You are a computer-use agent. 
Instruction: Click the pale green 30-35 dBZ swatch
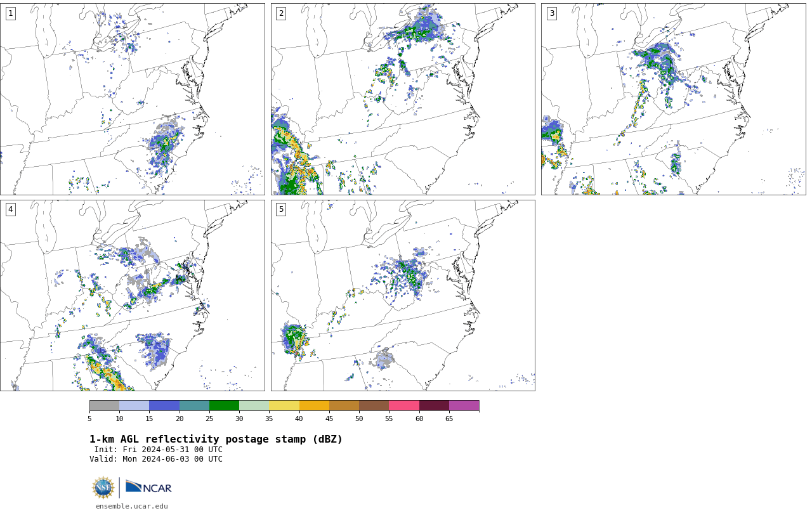[254, 406]
